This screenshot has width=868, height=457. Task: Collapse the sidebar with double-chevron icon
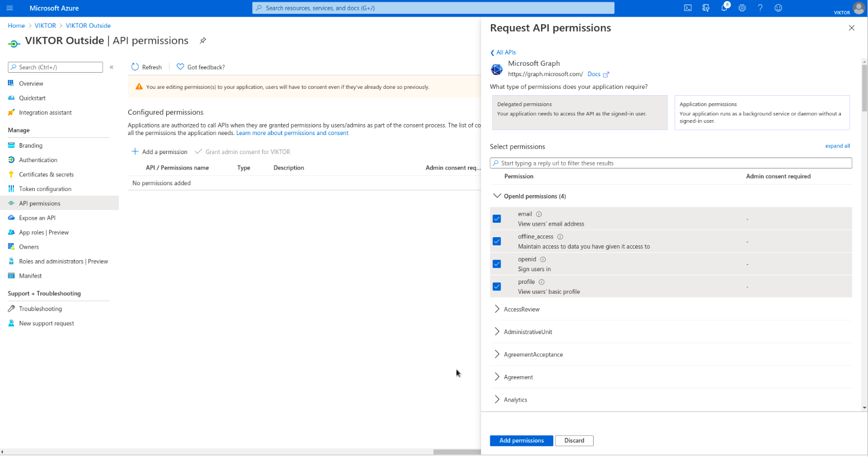coord(111,68)
